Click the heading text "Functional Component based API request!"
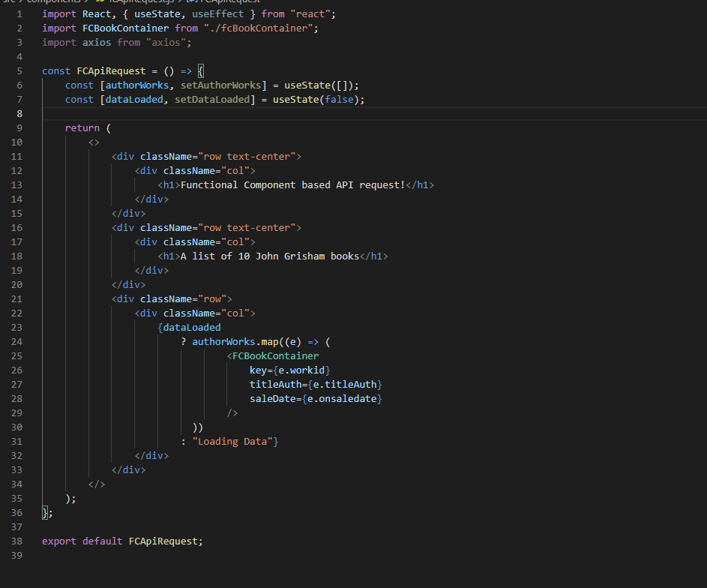707x588 pixels. coord(293,185)
